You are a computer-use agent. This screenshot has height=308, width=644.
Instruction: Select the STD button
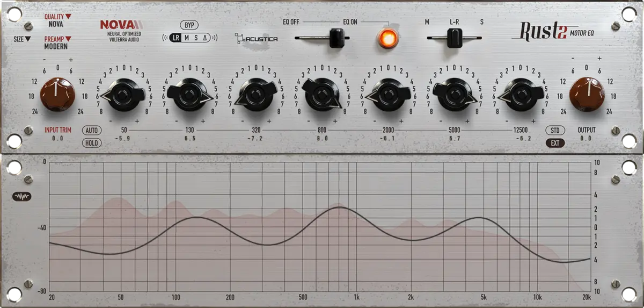pyautogui.click(x=554, y=131)
